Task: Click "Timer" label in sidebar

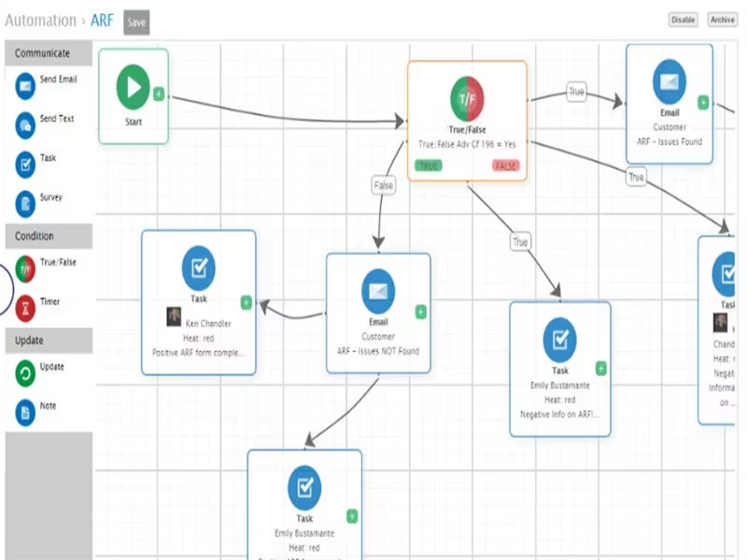Action: [50, 301]
